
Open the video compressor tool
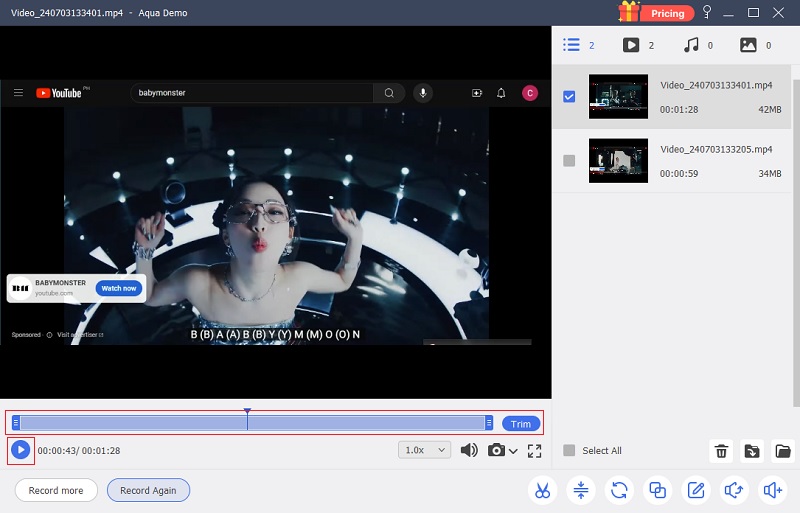click(x=581, y=490)
